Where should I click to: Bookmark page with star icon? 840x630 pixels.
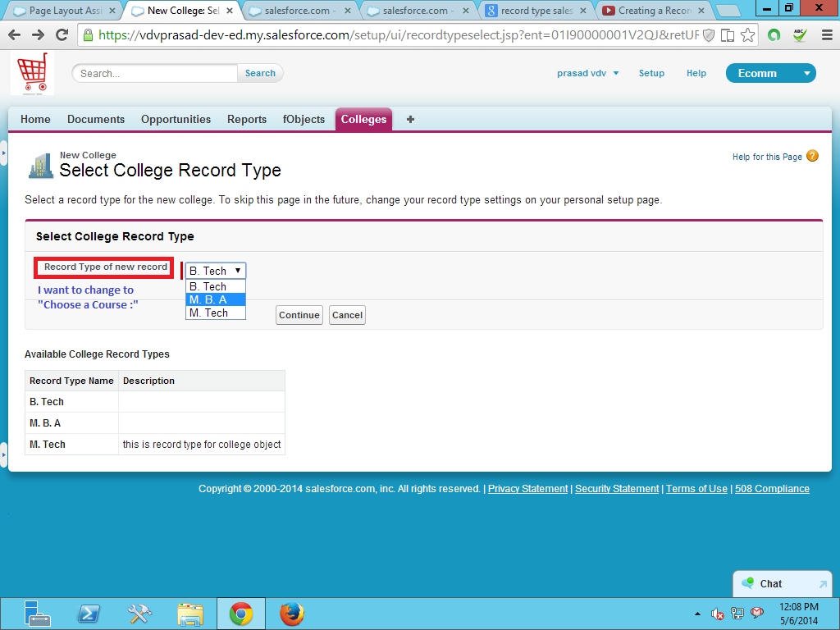747,35
